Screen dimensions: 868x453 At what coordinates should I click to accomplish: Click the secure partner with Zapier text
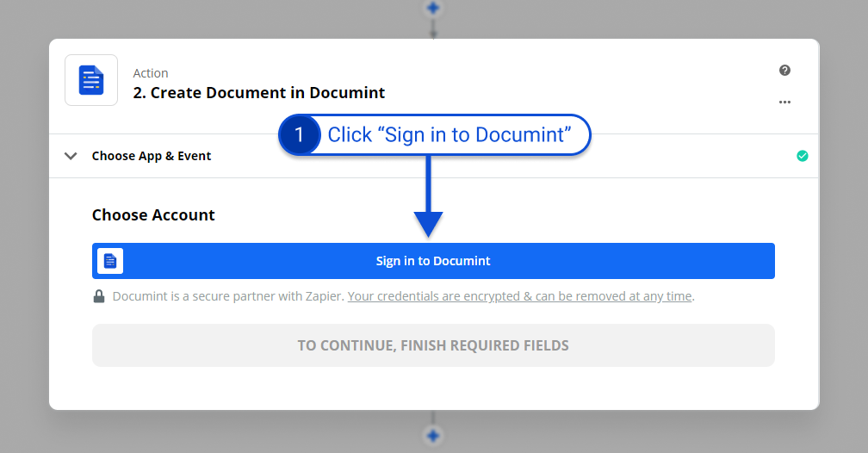point(228,296)
